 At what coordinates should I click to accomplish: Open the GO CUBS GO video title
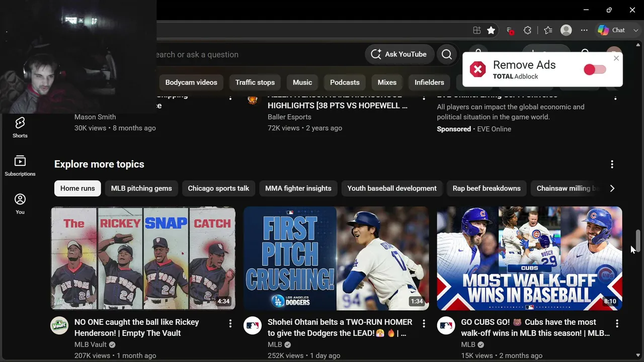535,327
